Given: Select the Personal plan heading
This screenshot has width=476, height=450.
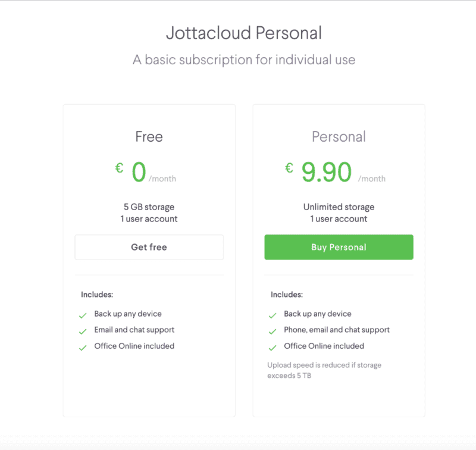Looking at the screenshot, I should [x=339, y=137].
